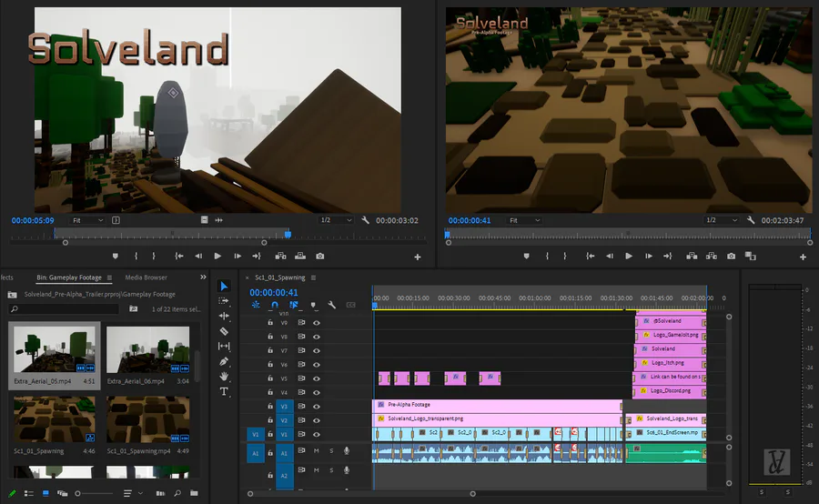Play program monitor sequence
This screenshot has width=819, height=504.
tap(629, 256)
